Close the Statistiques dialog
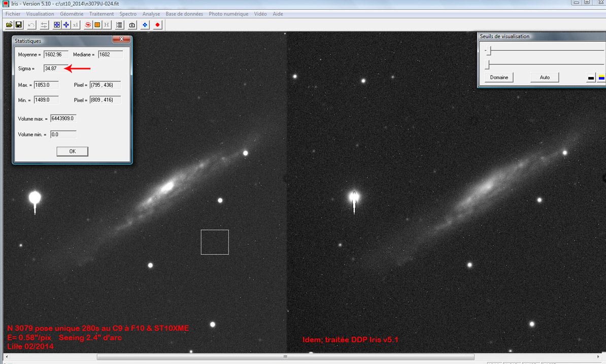Image resolution: width=606 pixels, height=364 pixels. click(121, 39)
